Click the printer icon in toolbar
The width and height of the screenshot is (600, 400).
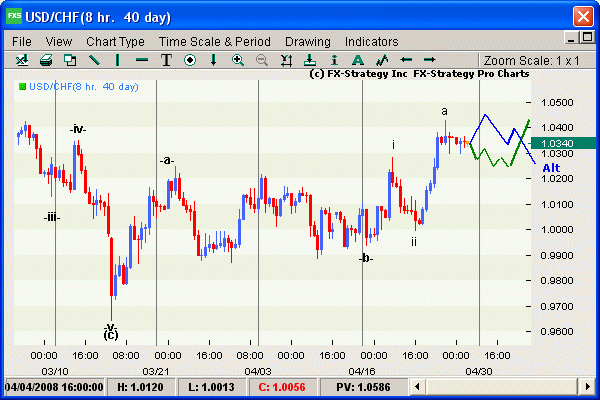tap(46, 60)
